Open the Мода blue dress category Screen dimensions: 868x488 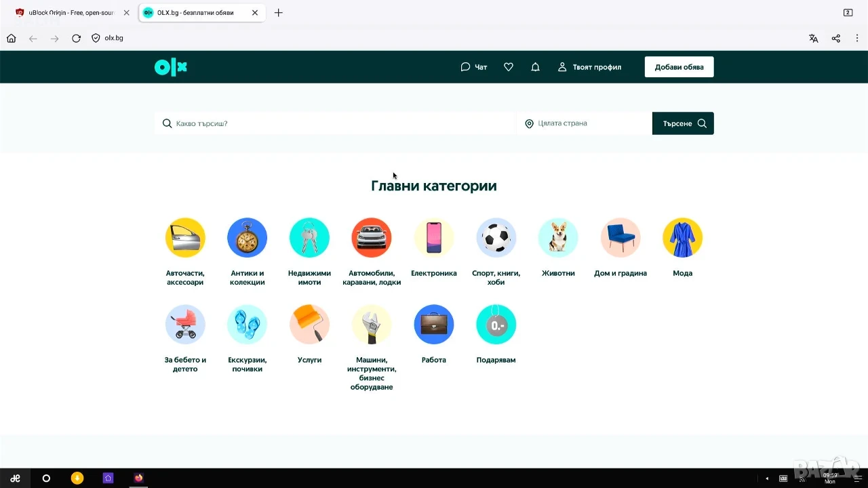click(682, 238)
